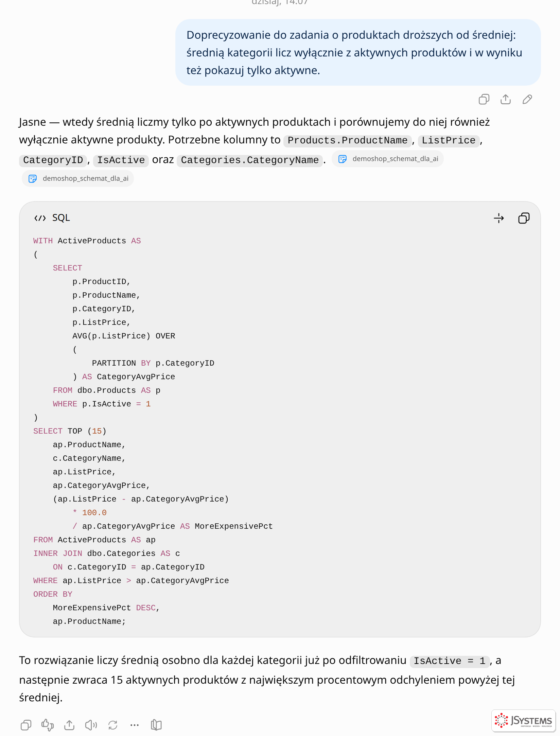Click the 'IsActive = 1' inline code
Viewport: 560px width, 736px height.
449,661
